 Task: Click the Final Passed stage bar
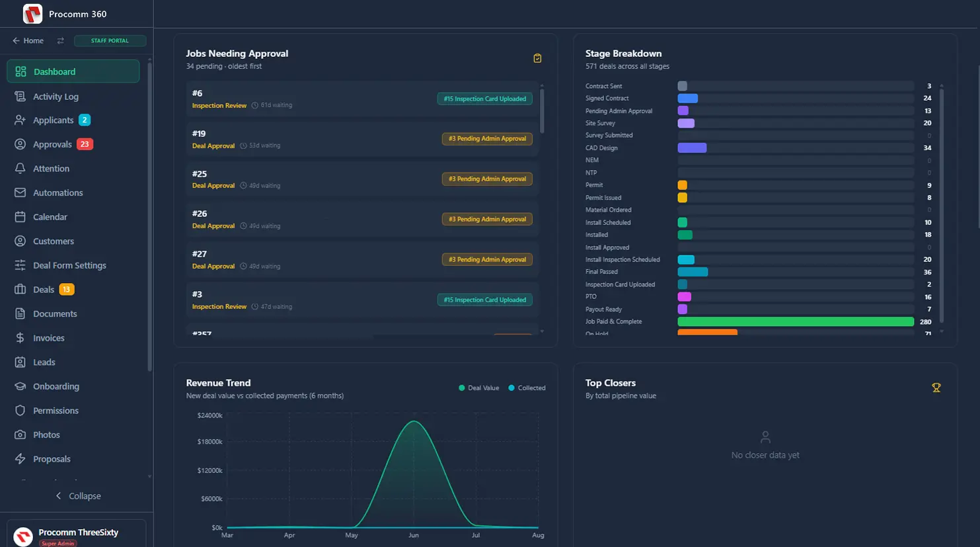click(x=693, y=272)
